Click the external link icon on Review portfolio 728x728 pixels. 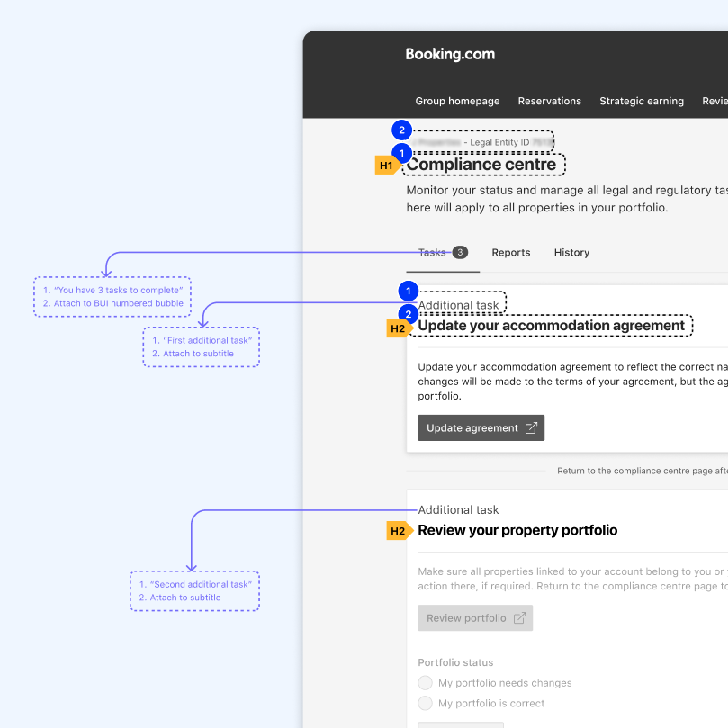(518, 617)
